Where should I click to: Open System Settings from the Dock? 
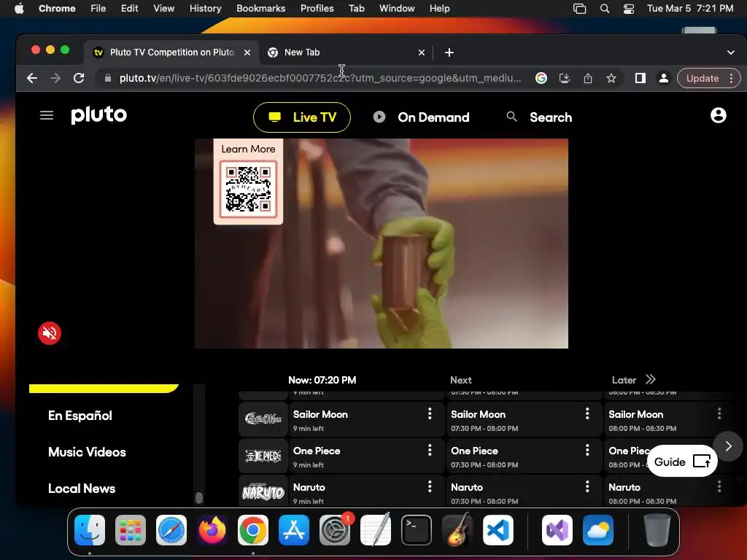[x=334, y=530]
